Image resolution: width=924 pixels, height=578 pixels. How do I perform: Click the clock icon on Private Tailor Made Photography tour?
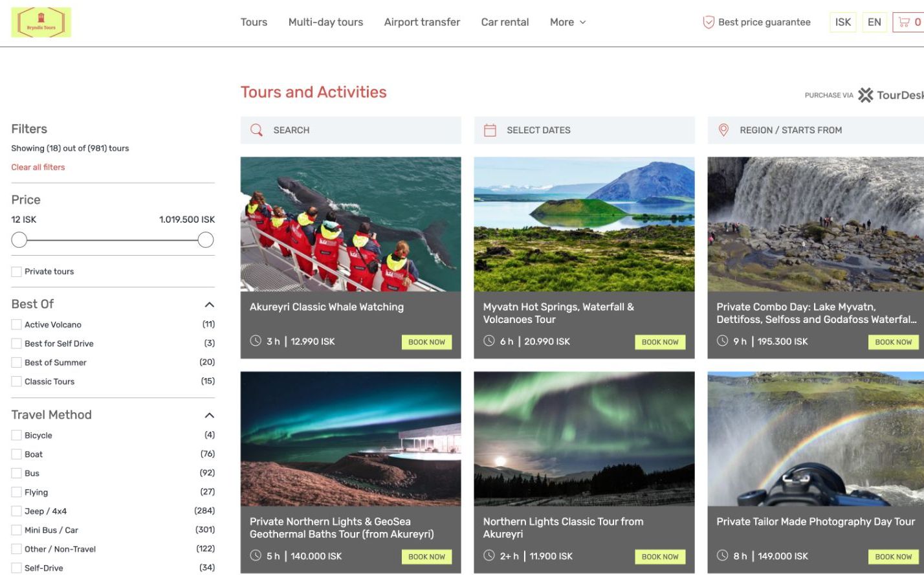(723, 555)
